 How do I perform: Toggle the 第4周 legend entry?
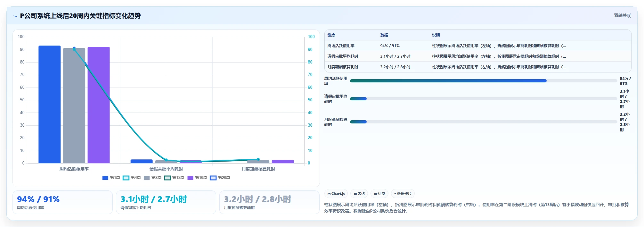(x=132, y=178)
